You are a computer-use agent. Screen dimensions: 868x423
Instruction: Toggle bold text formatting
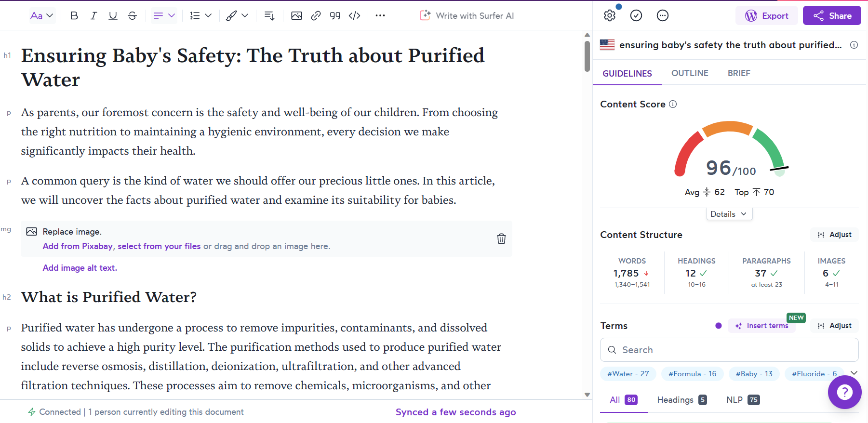[74, 16]
